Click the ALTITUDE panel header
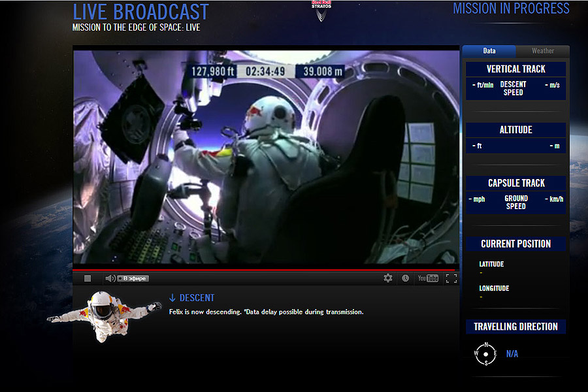Screen dimensions: 588x392 [x=515, y=130]
